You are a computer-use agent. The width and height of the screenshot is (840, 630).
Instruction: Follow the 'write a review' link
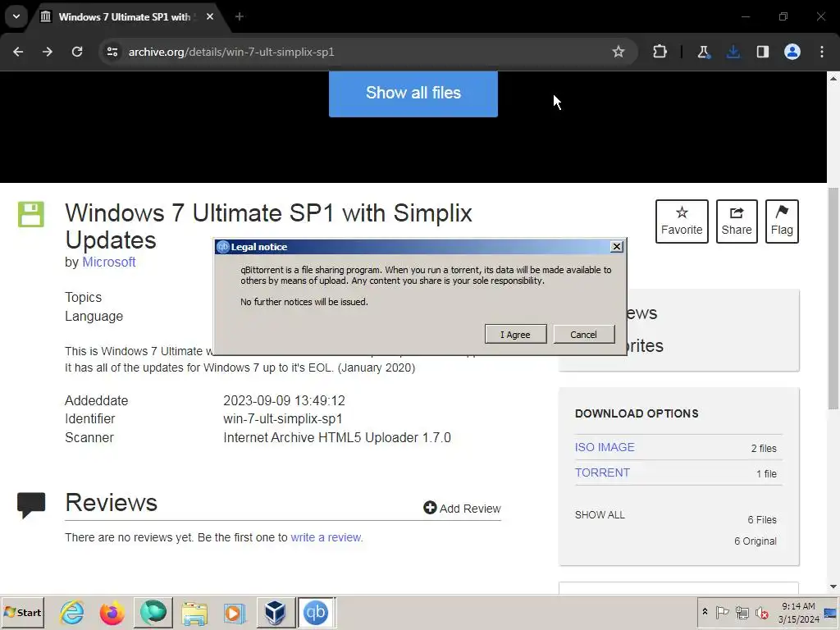click(x=326, y=537)
